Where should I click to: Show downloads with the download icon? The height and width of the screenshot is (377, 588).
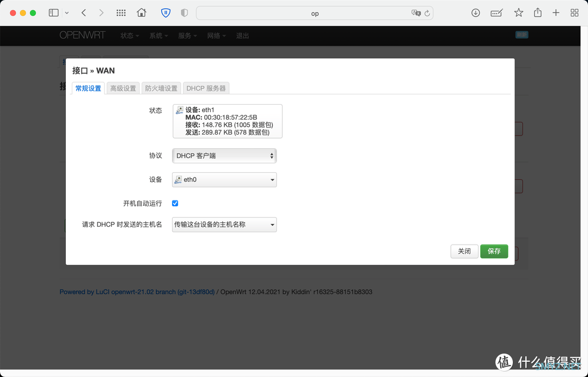click(x=475, y=13)
